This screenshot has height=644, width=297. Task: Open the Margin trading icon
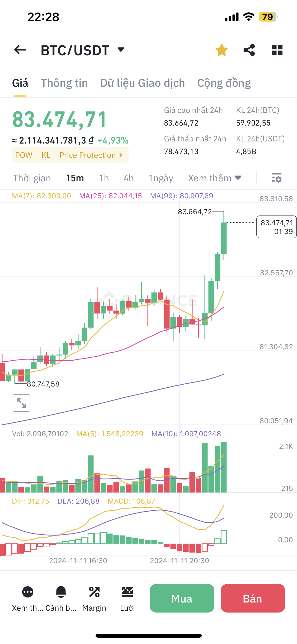(94, 592)
